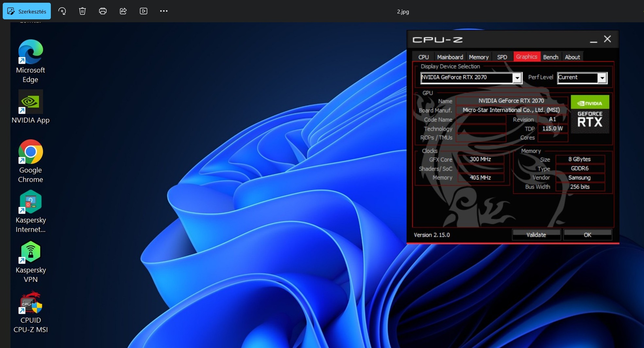Click the GFX Core clock value 300 MHz

pyautogui.click(x=480, y=159)
